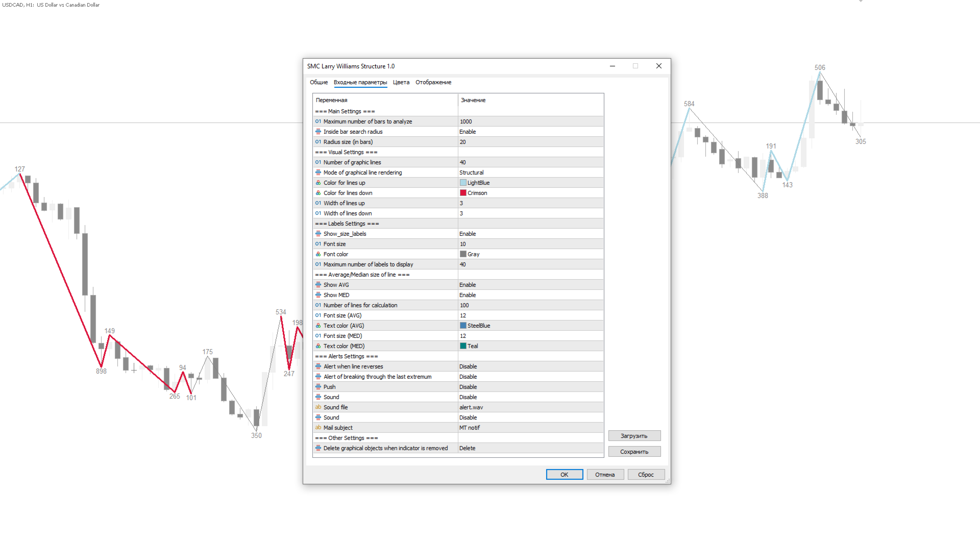This screenshot has width=980, height=541.
Task: Click the Сохранить button
Action: point(634,452)
